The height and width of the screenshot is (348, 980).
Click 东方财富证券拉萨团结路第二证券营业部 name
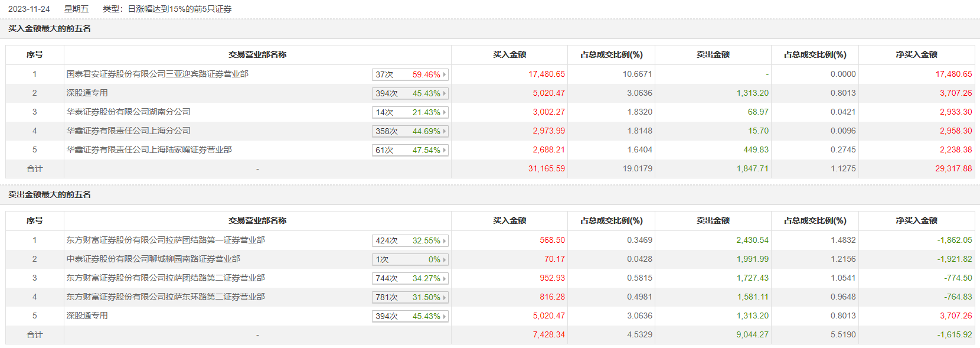click(x=165, y=278)
